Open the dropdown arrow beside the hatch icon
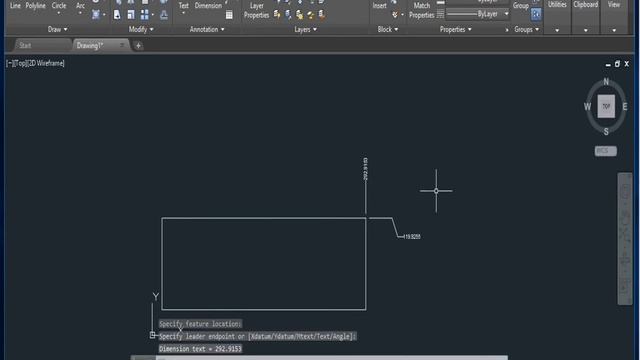 point(104,15)
